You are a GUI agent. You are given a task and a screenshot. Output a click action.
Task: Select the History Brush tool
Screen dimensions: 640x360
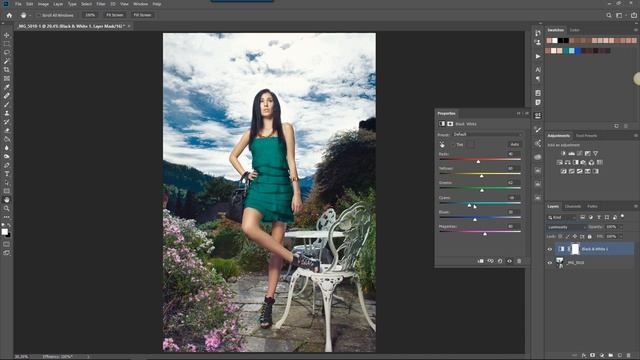coord(7,122)
